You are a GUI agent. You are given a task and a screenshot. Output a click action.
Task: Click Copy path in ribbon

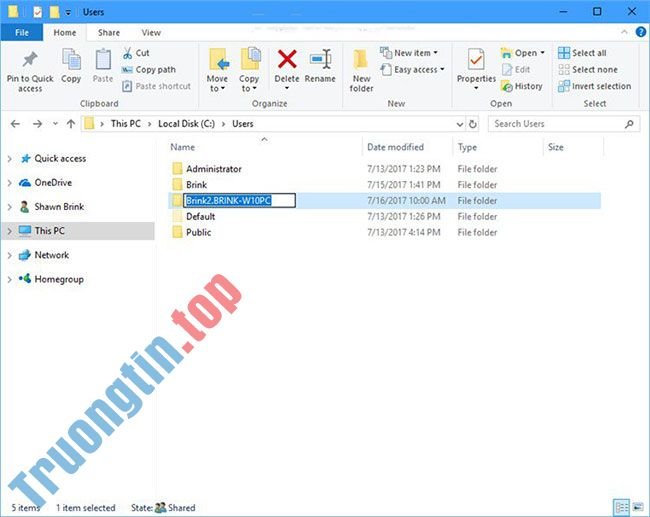[149, 70]
